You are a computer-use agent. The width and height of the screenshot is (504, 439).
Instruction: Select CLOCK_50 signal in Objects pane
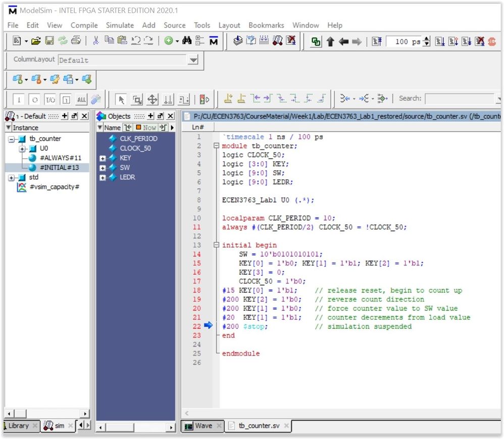point(135,148)
